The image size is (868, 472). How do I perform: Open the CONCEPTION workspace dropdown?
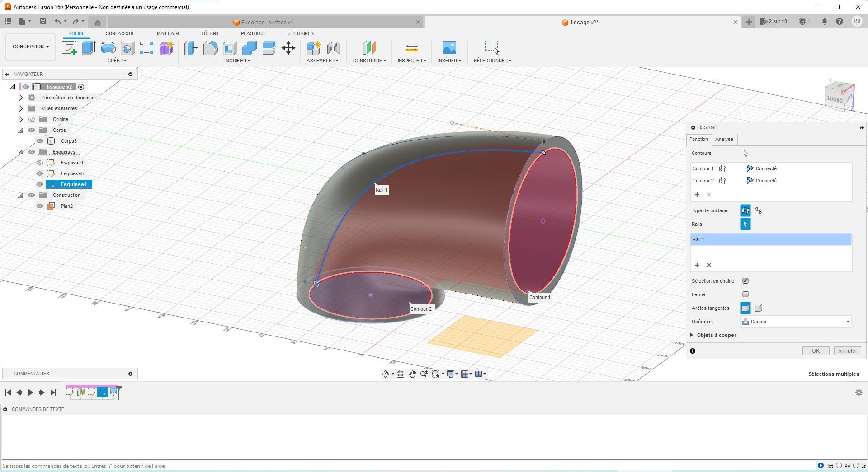point(30,47)
